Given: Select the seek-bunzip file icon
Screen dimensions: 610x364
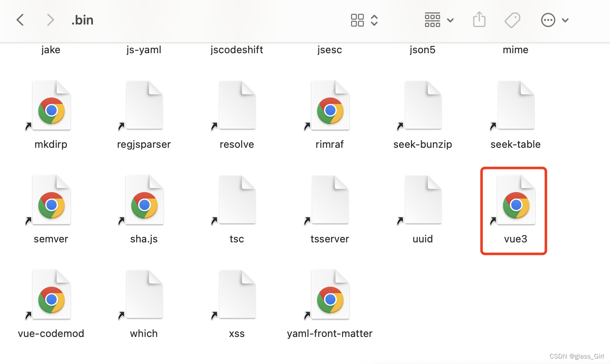Looking at the screenshot, I should click(x=423, y=105).
